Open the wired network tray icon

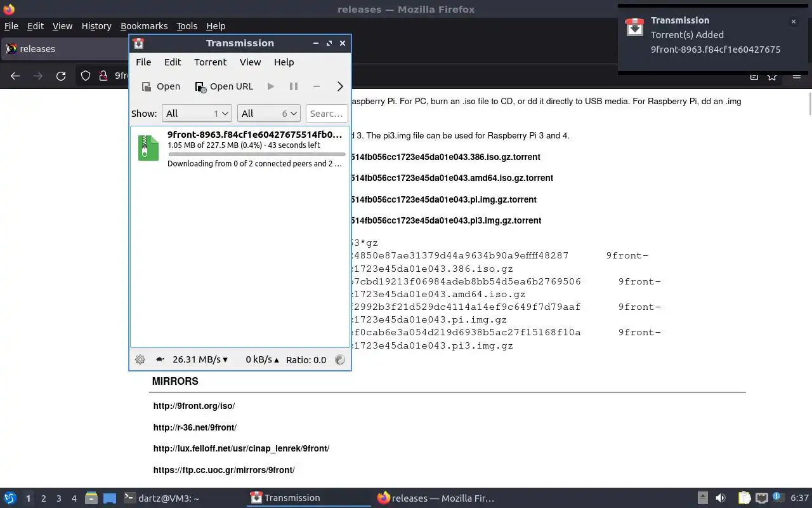pyautogui.click(x=761, y=498)
